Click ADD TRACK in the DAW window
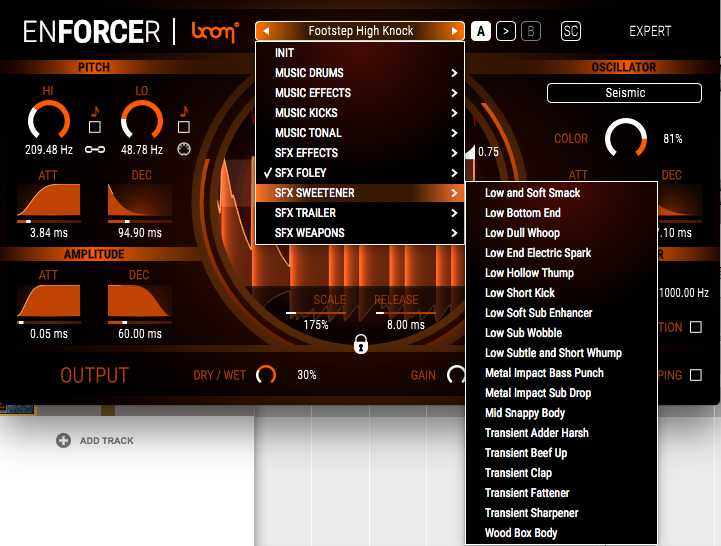 coord(107,441)
